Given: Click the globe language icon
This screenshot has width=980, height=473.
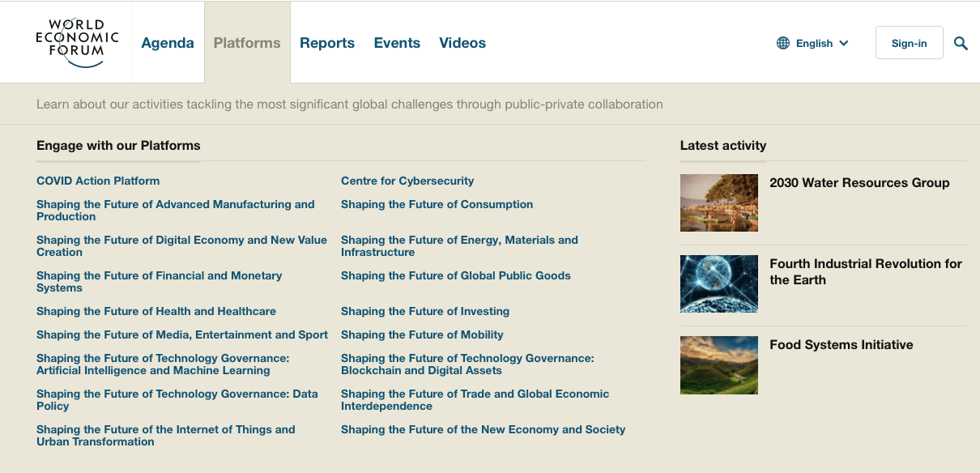Looking at the screenshot, I should coord(783,43).
